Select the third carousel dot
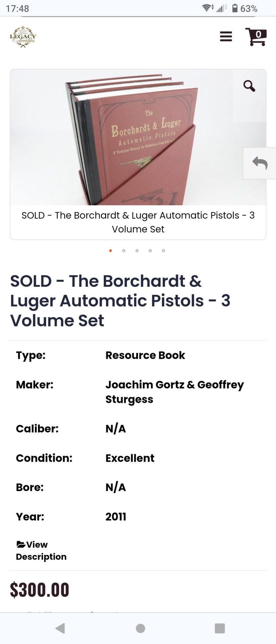Viewport: 276px width, 644px height. (x=137, y=251)
